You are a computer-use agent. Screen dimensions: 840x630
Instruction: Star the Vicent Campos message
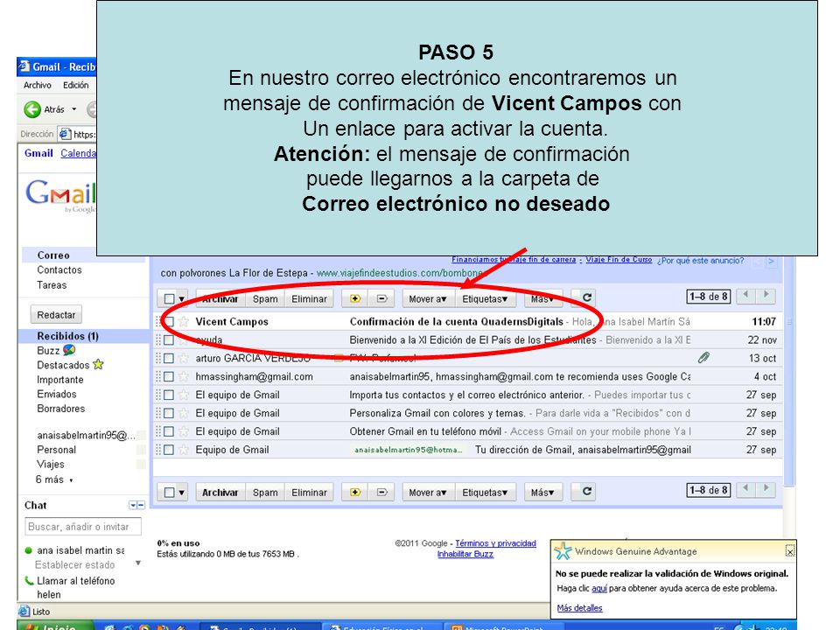click(184, 321)
